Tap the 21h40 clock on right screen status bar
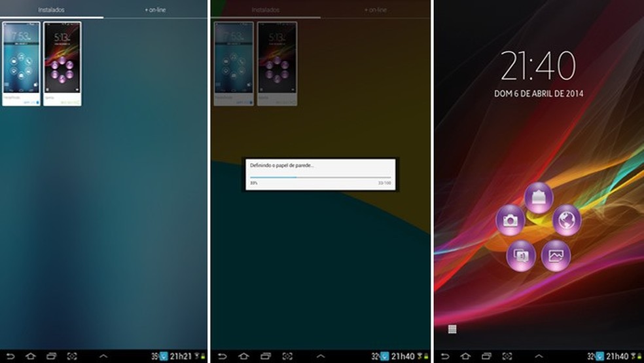The width and height of the screenshot is (644, 363). coord(617,356)
